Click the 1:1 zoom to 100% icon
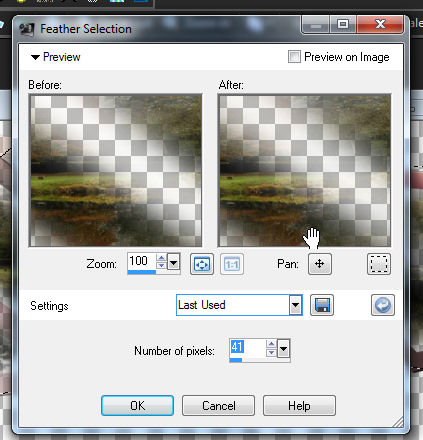Viewport: 423px width, 440px height. [x=232, y=264]
